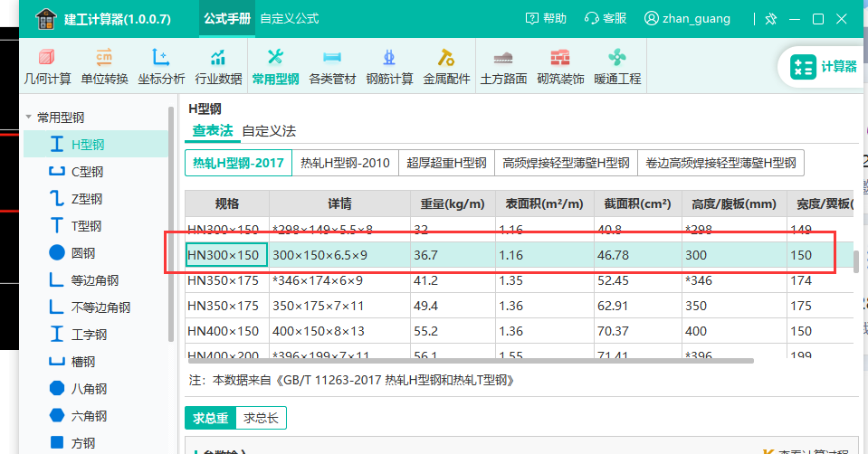Switch to the 查表法 tab
This screenshot has height=454, width=868.
coord(213,131)
